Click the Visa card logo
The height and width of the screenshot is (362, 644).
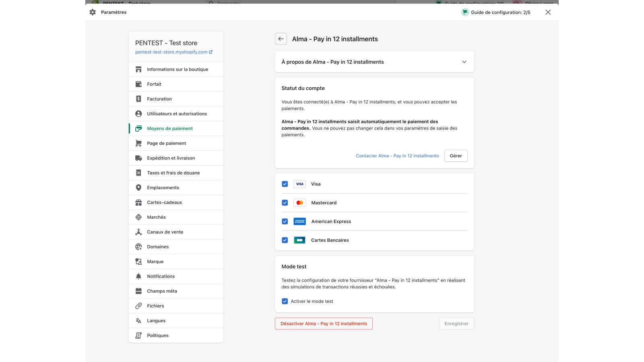[299, 184]
